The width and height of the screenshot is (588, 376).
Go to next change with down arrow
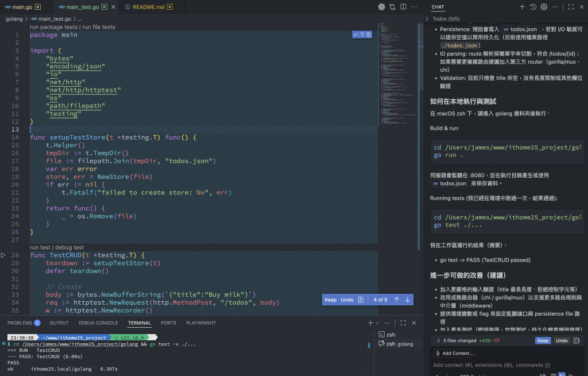pyautogui.click(x=407, y=300)
